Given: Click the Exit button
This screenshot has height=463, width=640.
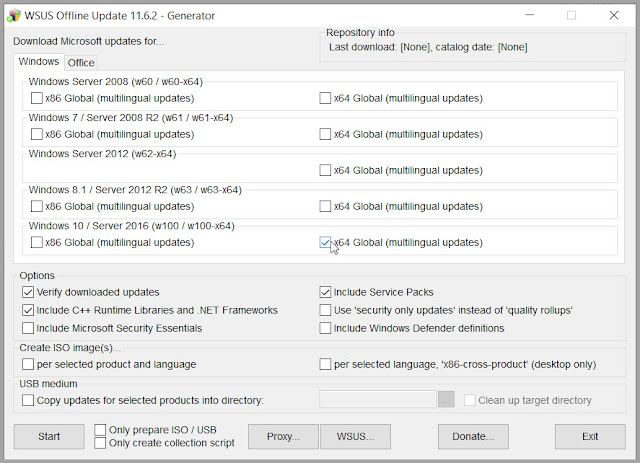Looking at the screenshot, I should click(x=590, y=436).
